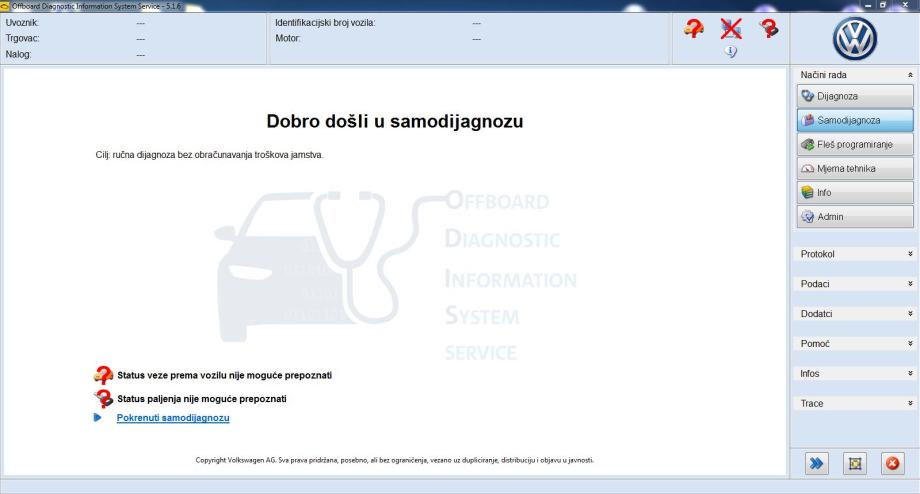This screenshot has height=494, width=920.
Task: Click the Mjerna tehnika gauge icon
Action: click(808, 168)
